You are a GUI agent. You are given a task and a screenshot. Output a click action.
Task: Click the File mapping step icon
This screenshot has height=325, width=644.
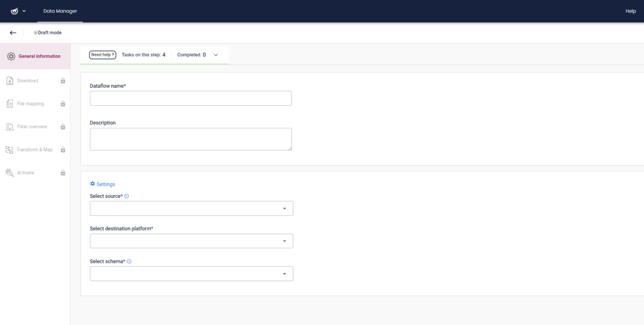coord(9,104)
